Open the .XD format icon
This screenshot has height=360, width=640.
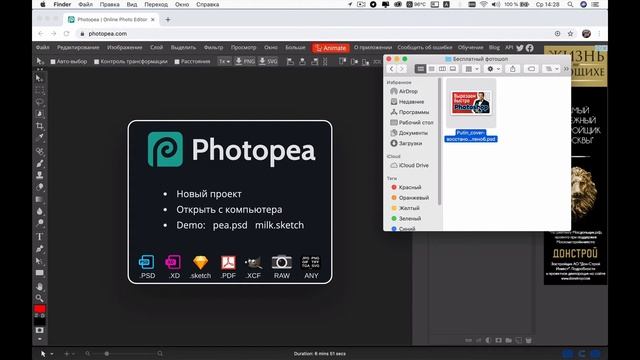coord(173,267)
